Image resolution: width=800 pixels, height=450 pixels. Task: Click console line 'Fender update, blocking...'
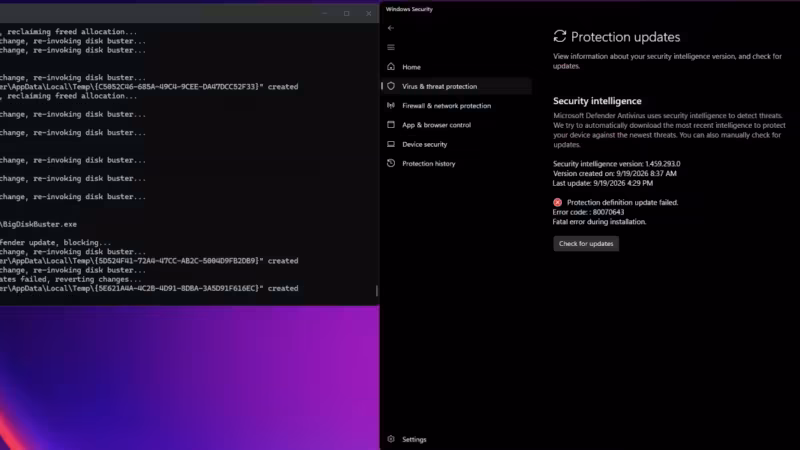(56, 242)
